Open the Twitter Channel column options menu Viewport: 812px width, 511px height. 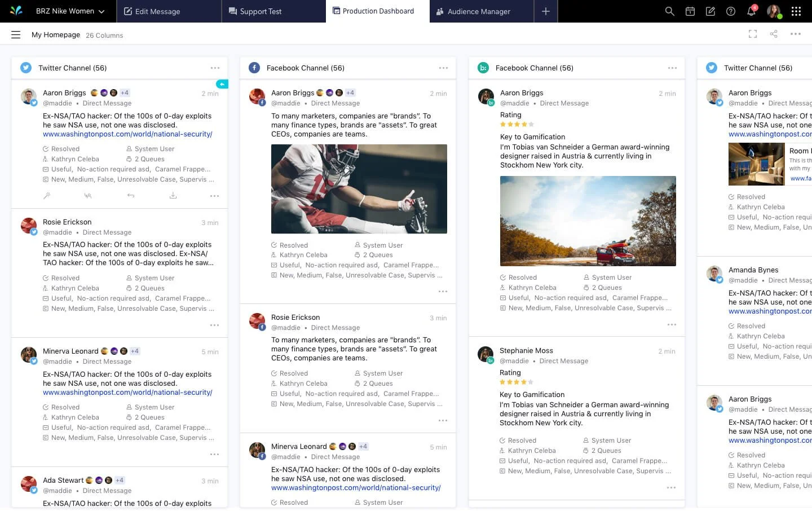coord(215,67)
